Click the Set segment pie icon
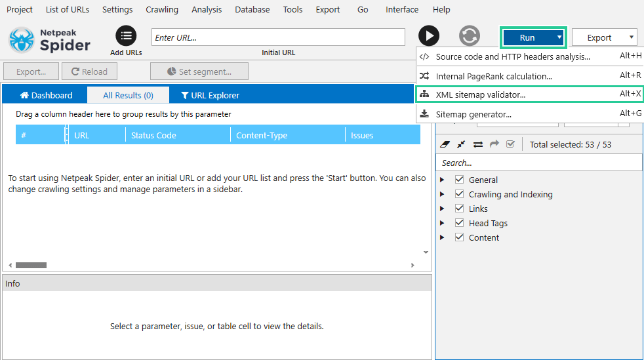 tap(172, 71)
